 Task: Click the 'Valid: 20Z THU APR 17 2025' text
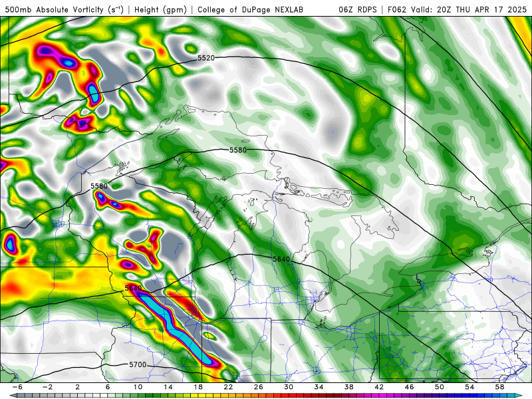point(469,9)
